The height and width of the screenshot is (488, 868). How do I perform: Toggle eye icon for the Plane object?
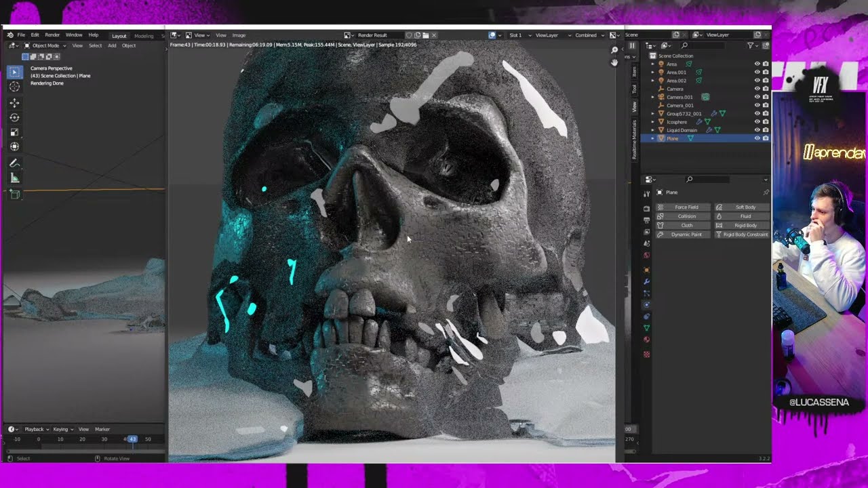[757, 138]
